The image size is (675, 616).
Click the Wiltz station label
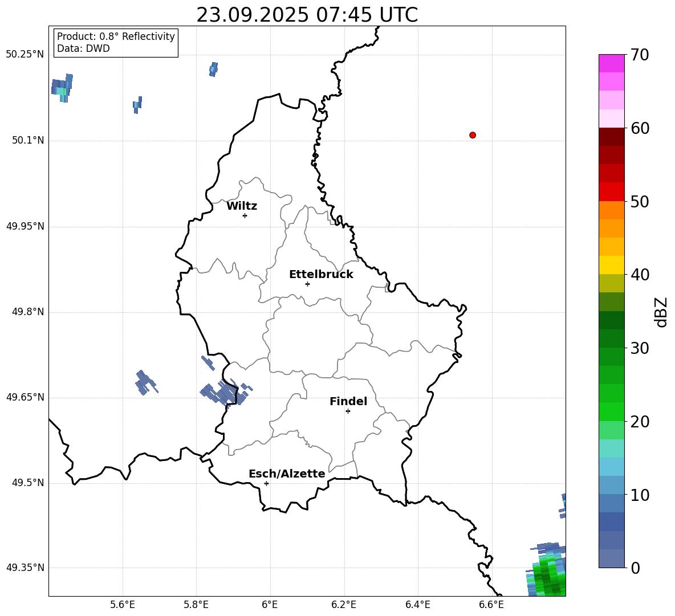(x=242, y=206)
